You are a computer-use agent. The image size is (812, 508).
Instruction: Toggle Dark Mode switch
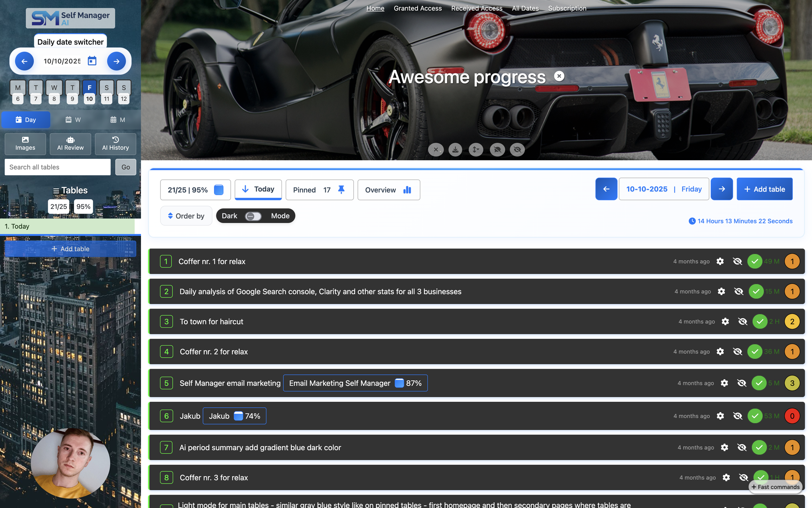point(253,216)
